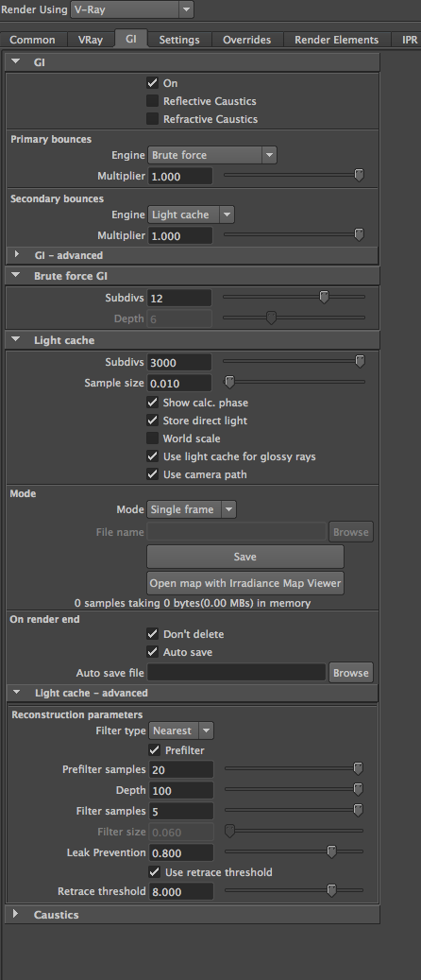421x980 pixels.
Task: Toggle the GI On checkbox
Action: click(152, 82)
